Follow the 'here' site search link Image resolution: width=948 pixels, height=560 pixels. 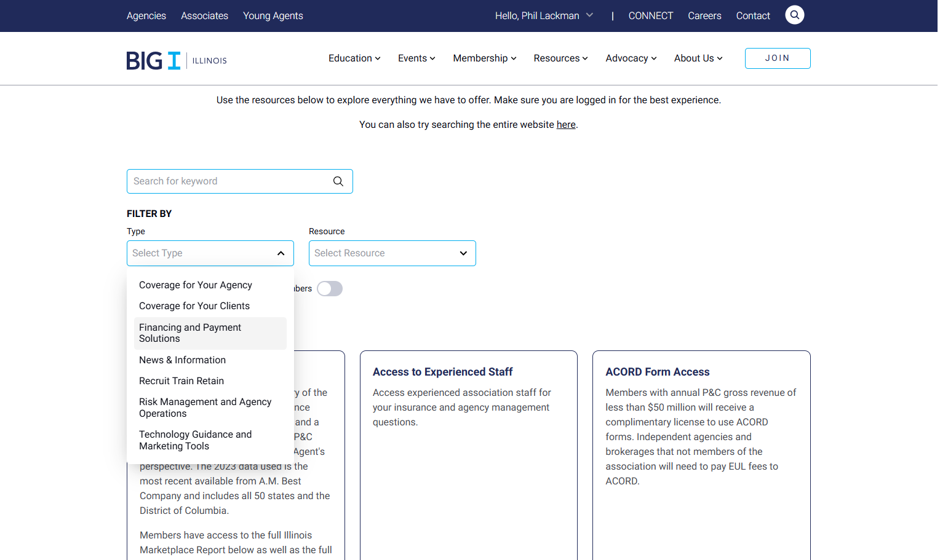[566, 125]
